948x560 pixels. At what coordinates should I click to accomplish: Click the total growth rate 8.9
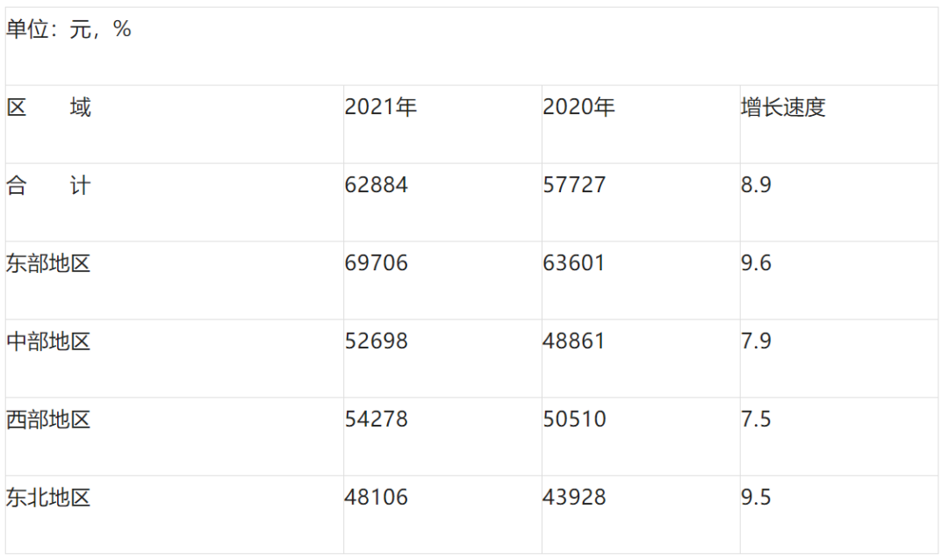point(756,186)
